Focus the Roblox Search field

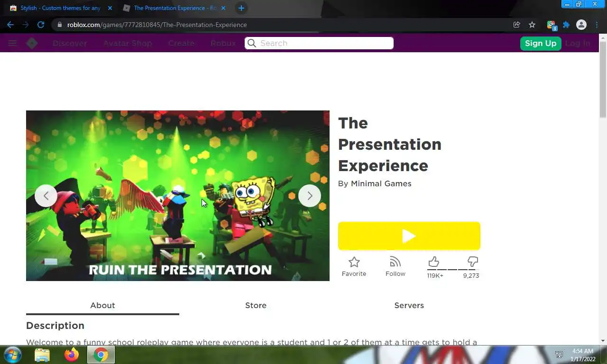tap(319, 43)
